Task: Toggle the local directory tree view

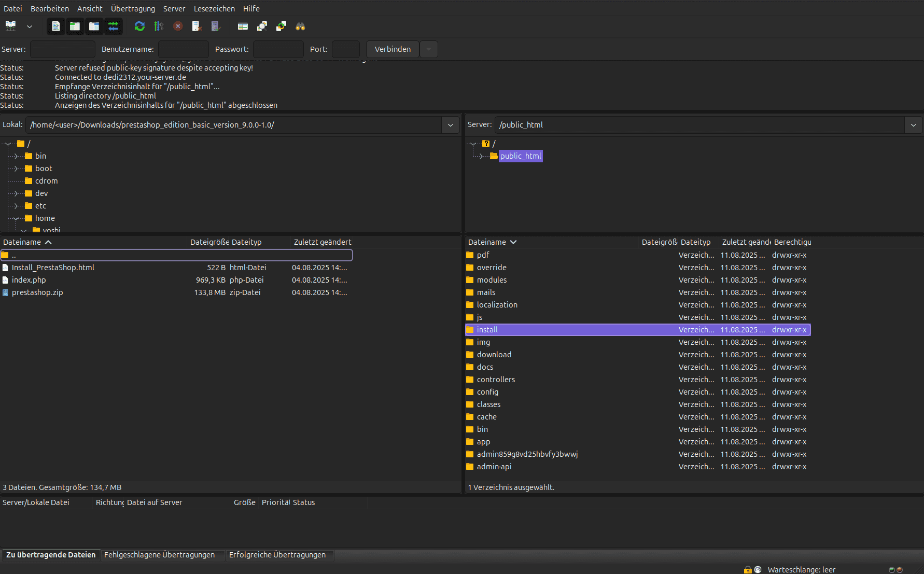Action: point(75,26)
